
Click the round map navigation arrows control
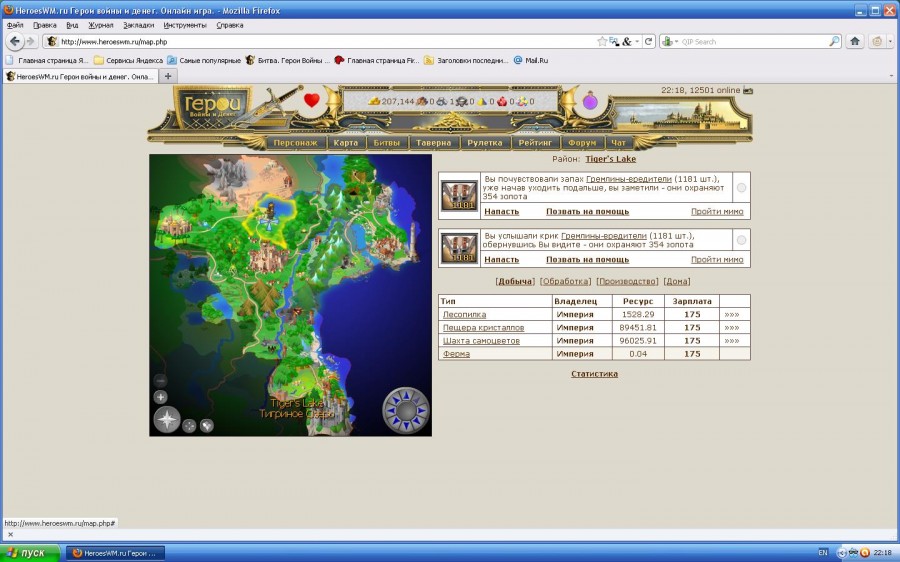coord(406,410)
